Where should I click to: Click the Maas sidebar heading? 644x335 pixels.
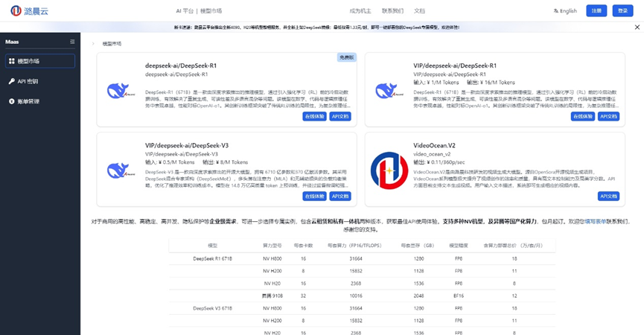point(12,42)
